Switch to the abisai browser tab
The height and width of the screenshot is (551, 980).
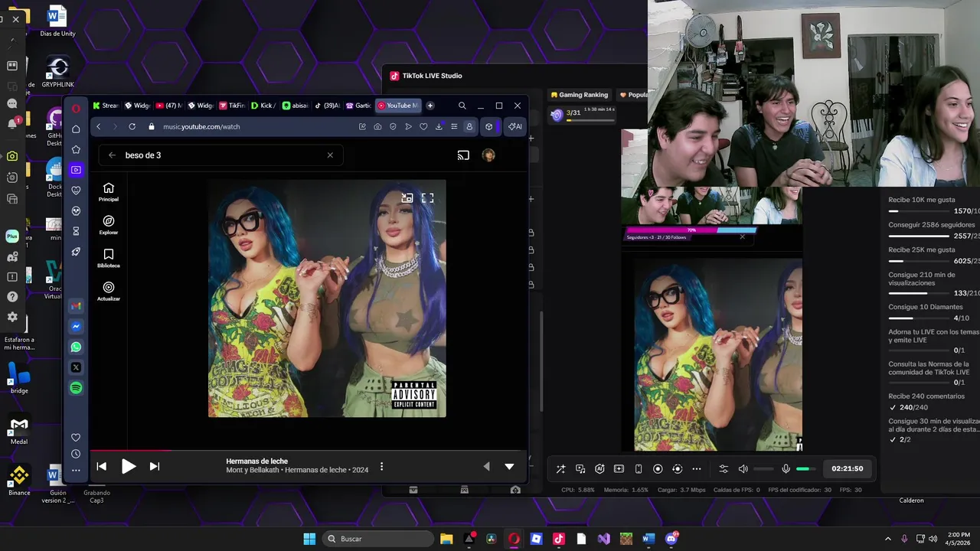point(295,106)
